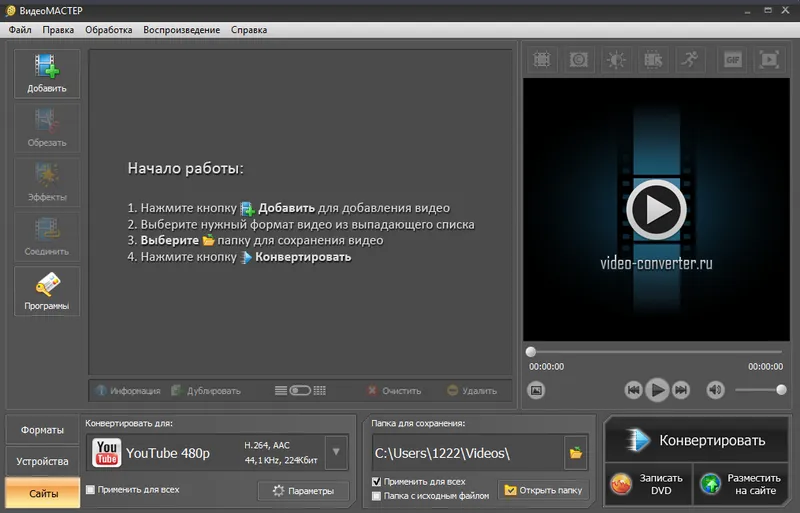Screen dimensions: 800x513
Task: Enable Папка с исходным файлом checkbox
Action: click(377, 496)
